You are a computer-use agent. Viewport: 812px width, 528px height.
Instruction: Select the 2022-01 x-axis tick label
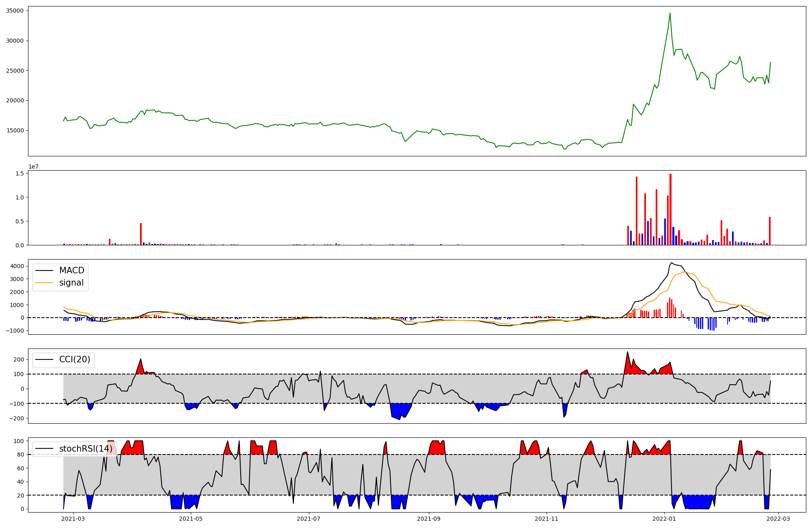(664, 519)
